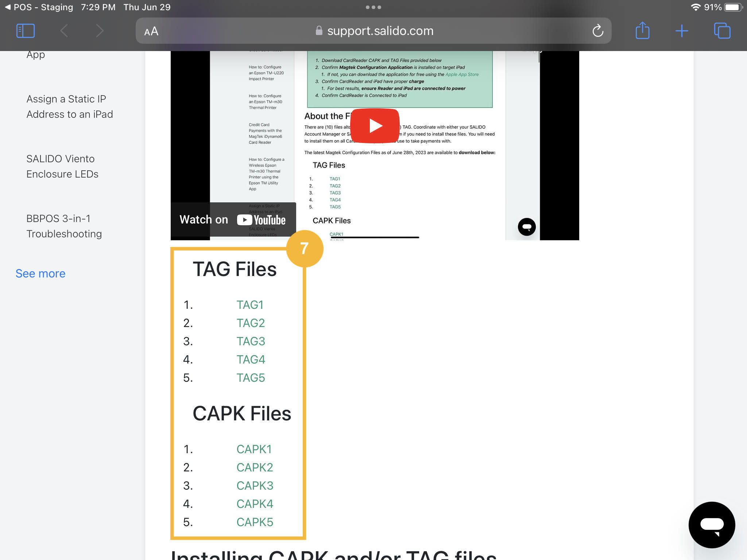The width and height of the screenshot is (747, 560).
Task: Download the CAPK4 file
Action: (255, 504)
